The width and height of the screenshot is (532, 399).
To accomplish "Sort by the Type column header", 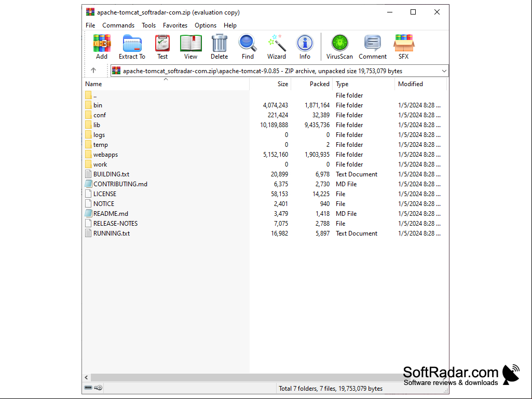I will tap(363, 84).
